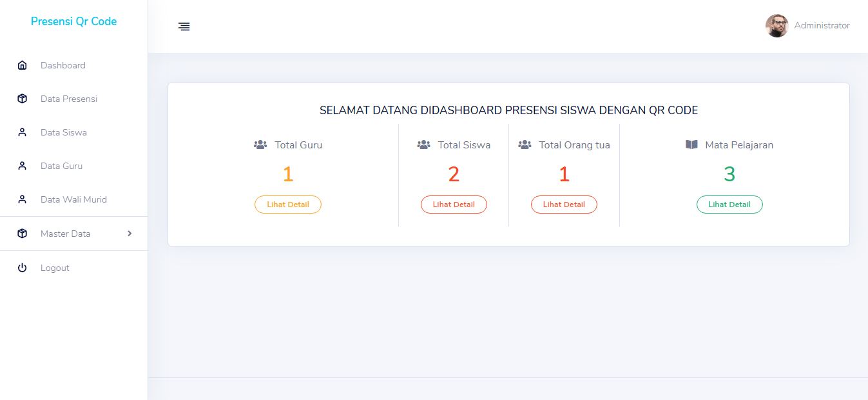Click the Total Guru group icon
868x400 pixels.
coord(260,145)
